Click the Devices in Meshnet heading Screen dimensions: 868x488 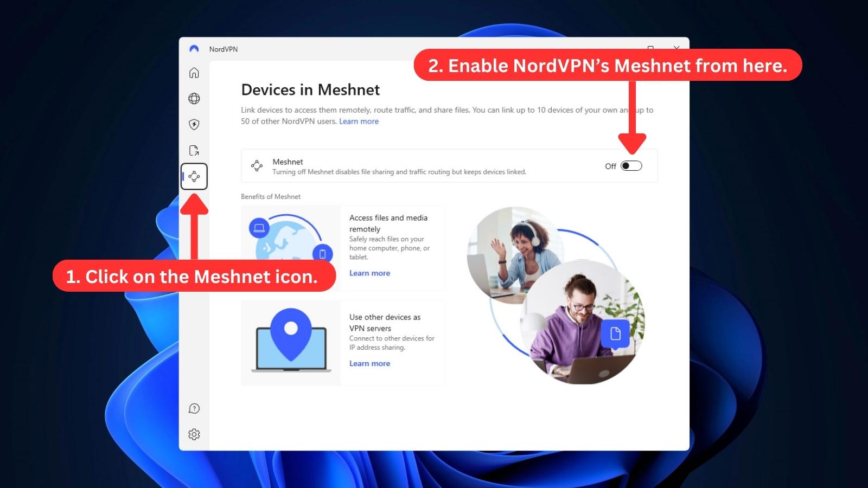tap(310, 89)
